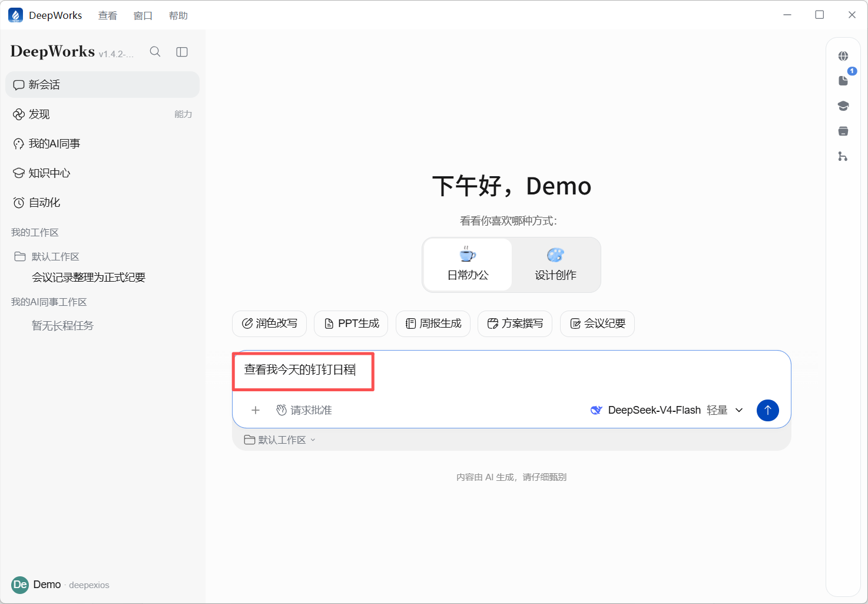868x604 pixels.
Task: Click the PPT生成 quick action button
Action: [x=351, y=324]
